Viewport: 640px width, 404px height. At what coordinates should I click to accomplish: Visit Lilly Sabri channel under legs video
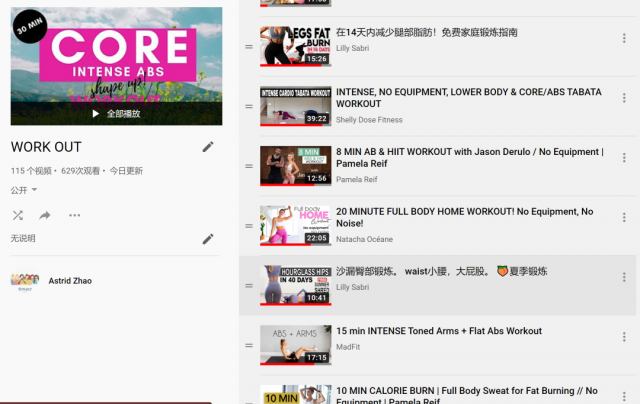pos(352,48)
